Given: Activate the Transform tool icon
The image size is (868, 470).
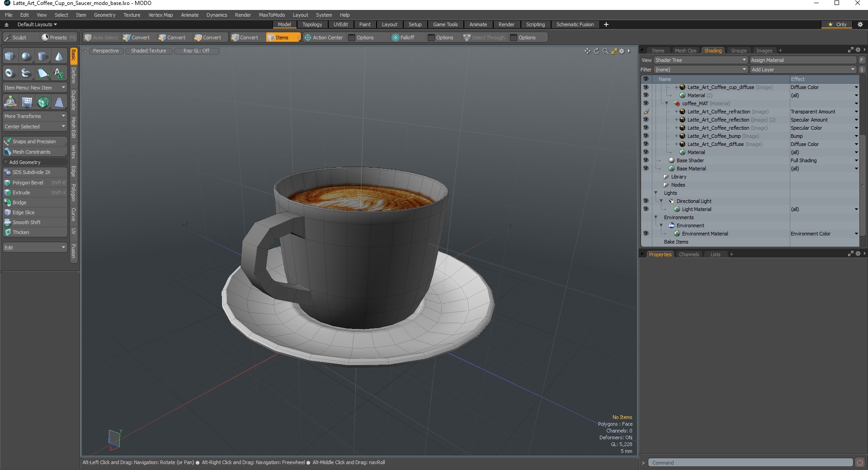Looking at the screenshot, I should pyautogui.click(x=10, y=102).
